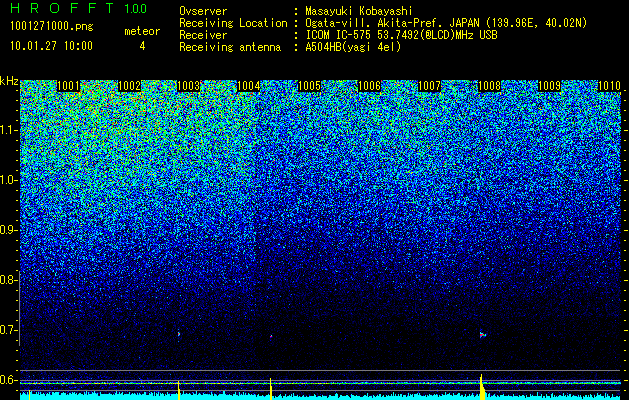Click the Receiver field label
Image resolution: width=629 pixels, height=400 pixels.
click(203, 35)
